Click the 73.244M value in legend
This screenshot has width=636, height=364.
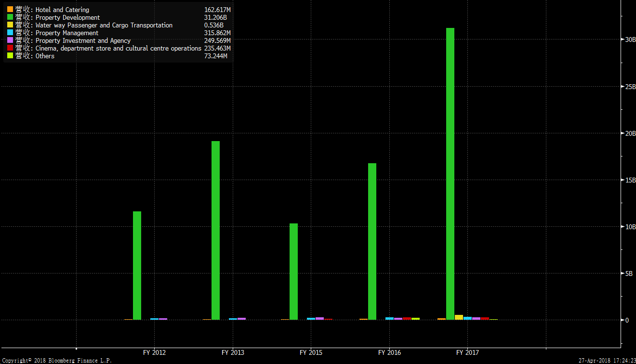[x=215, y=56]
